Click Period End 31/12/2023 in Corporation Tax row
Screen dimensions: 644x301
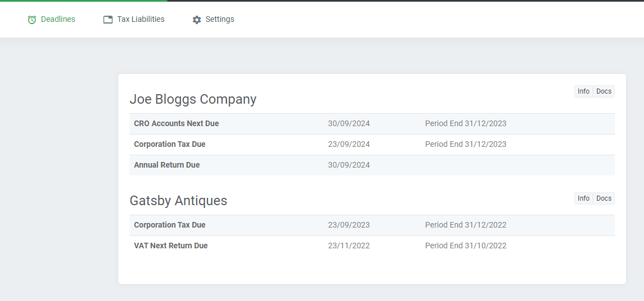pos(466,144)
